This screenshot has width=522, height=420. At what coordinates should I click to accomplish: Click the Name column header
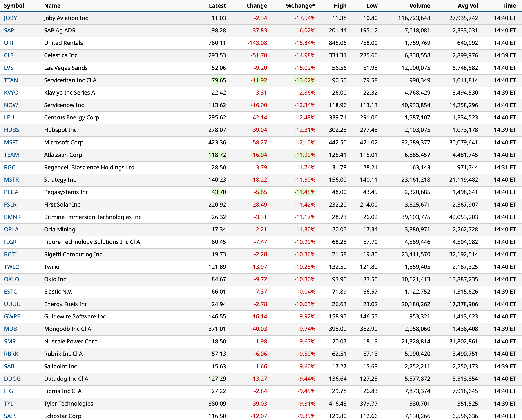52,6
